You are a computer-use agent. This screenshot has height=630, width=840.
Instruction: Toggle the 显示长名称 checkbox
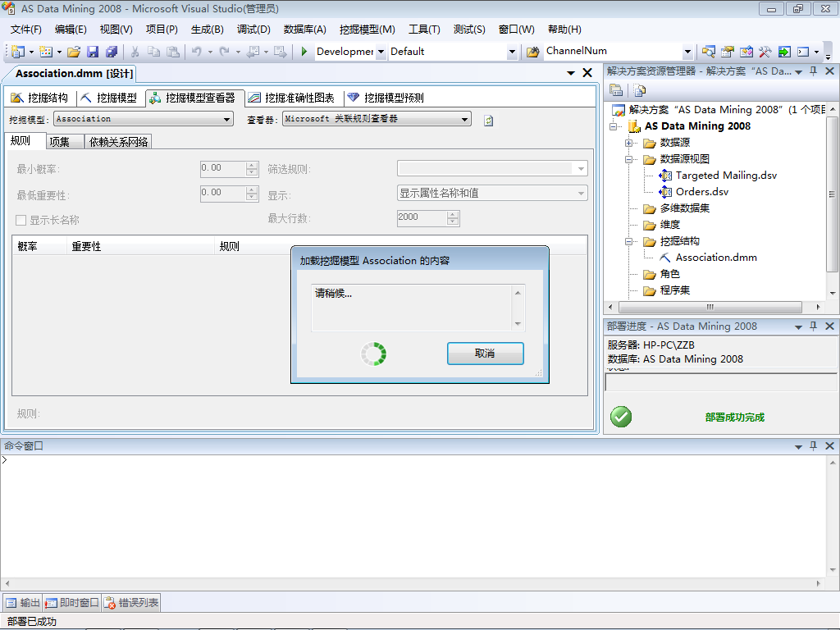pos(21,220)
